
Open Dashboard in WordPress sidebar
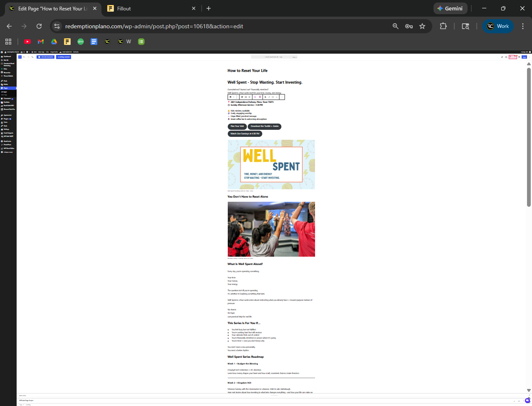pos(7,57)
